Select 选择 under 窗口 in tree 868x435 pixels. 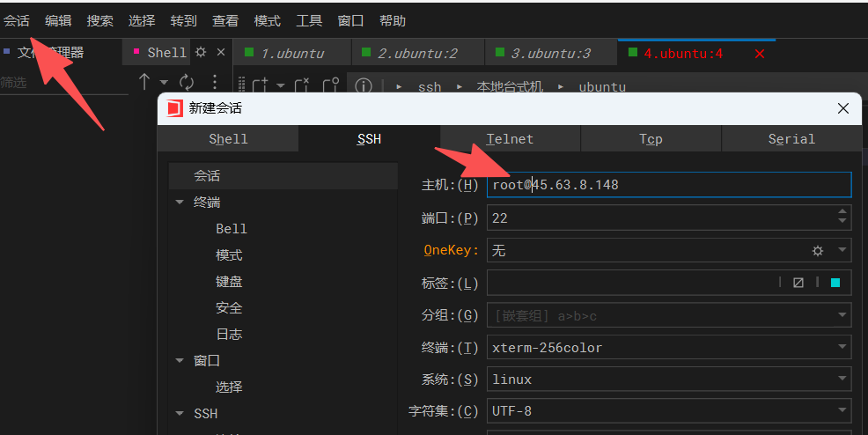pyautogui.click(x=229, y=387)
